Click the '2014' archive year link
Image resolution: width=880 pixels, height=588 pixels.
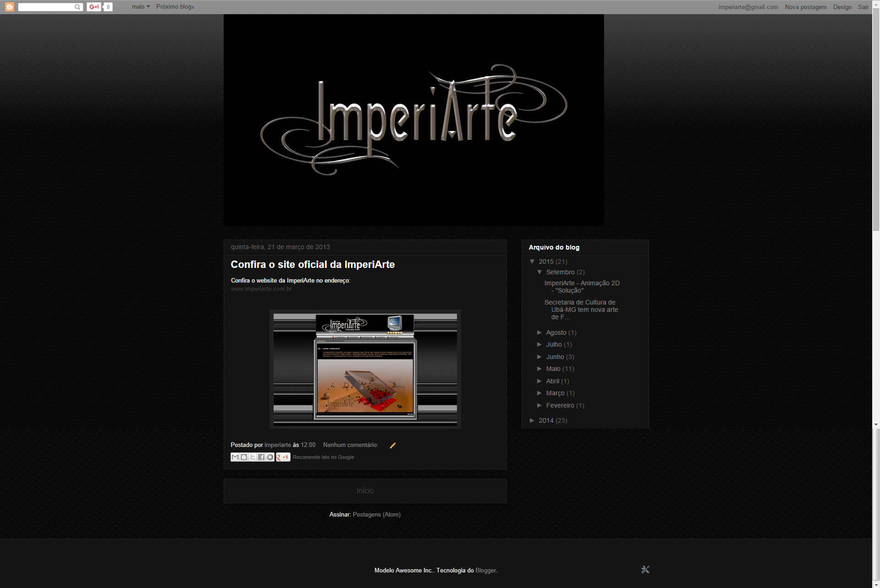[x=546, y=420]
